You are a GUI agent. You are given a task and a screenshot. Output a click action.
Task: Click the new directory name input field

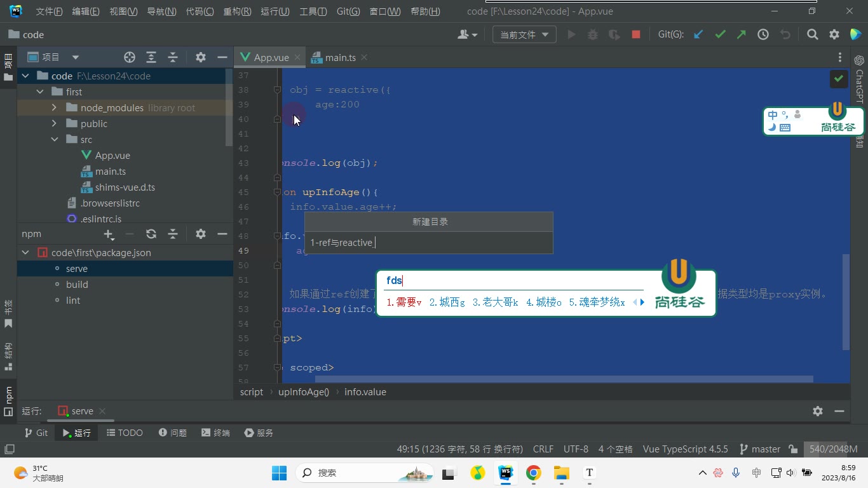[x=429, y=242]
